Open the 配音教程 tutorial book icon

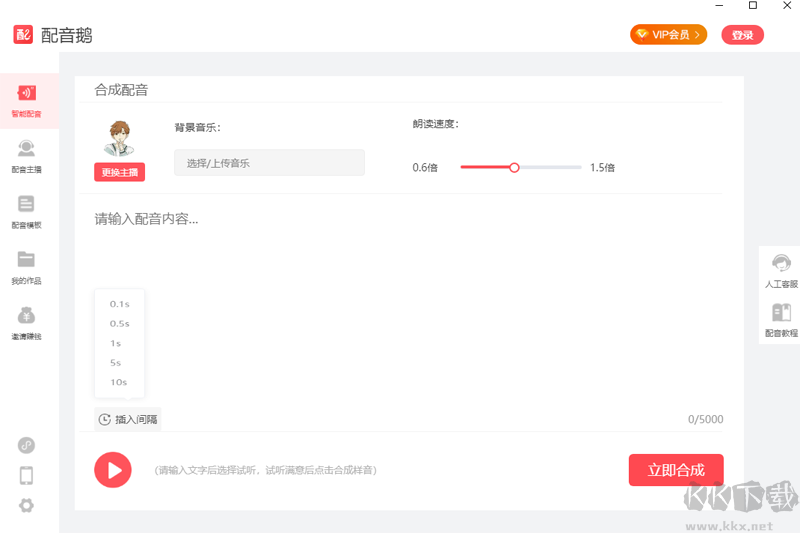pos(781,318)
